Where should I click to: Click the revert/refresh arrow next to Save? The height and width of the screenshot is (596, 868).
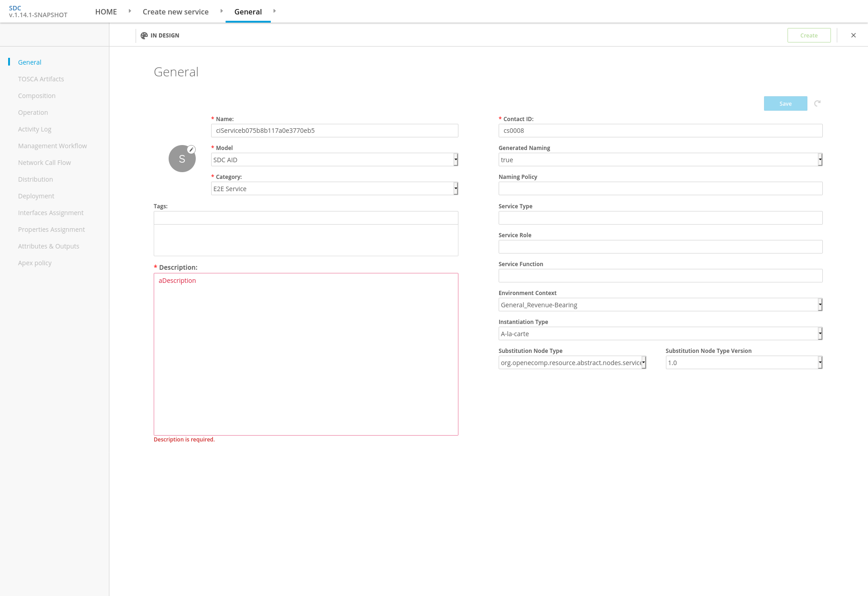tap(817, 103)
